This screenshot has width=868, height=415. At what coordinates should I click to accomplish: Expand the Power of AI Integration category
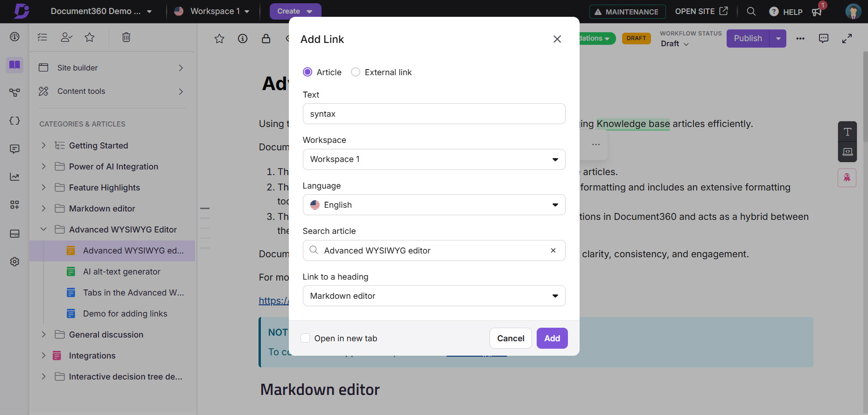tap(43, 166)
